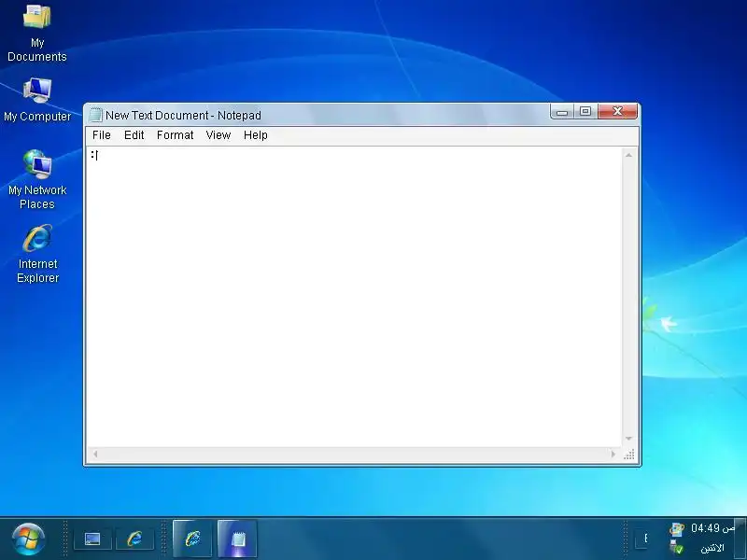This screenshot has width=747, height=560.
Task: Select the My Network Places desktop icon
Action: pyautogui.click(x=36, y=180)
